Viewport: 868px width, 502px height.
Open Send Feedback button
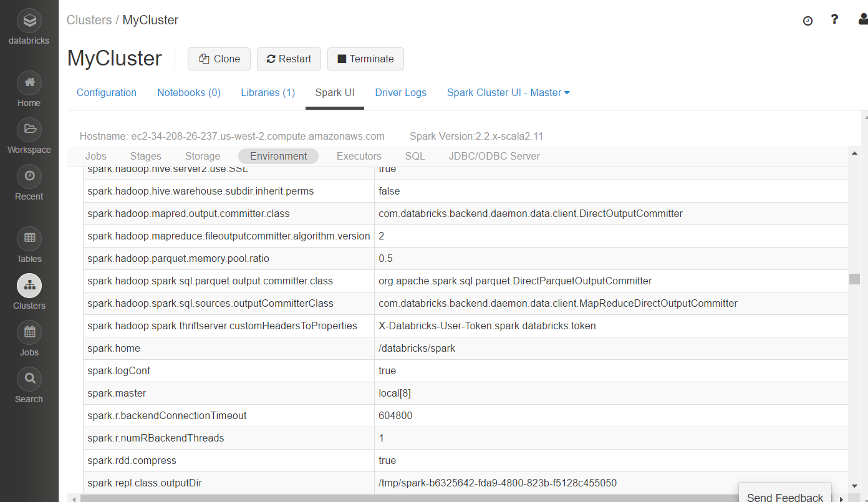coord(785,493)
